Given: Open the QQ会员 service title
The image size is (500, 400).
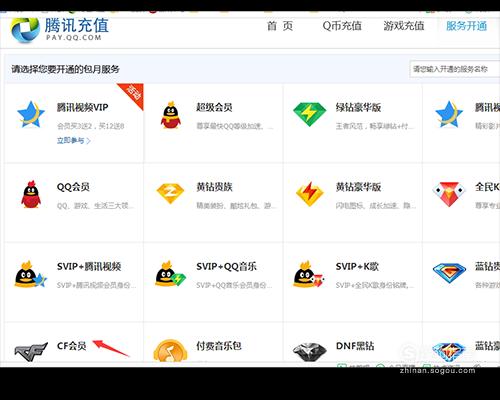Looking at the screenshot, I should pos(73,187).
